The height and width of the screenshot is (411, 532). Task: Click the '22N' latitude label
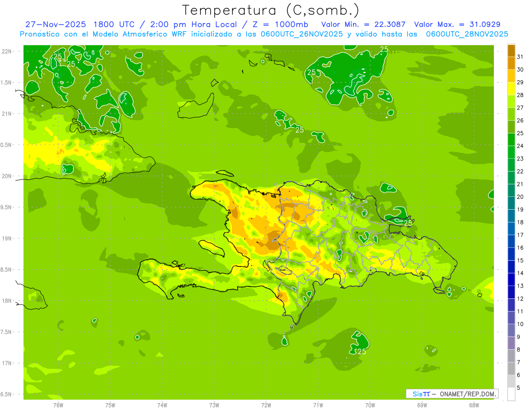click(7, 51)
